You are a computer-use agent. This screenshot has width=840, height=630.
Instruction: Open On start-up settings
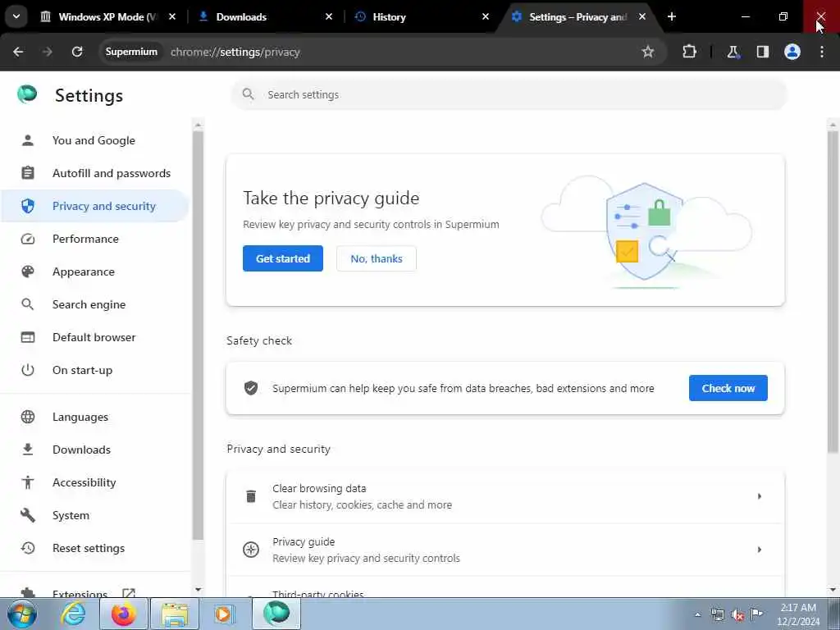[94, 370]
